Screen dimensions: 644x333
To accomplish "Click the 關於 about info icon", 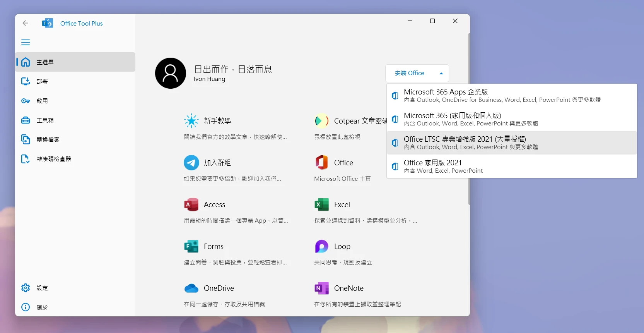I will pyautogui.click(x=26, y=307).
